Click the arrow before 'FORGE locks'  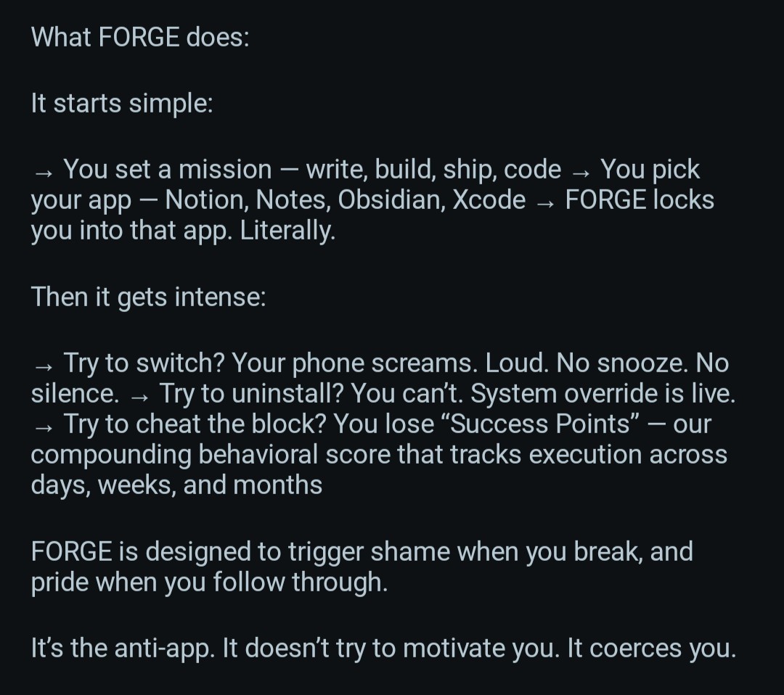545,203
